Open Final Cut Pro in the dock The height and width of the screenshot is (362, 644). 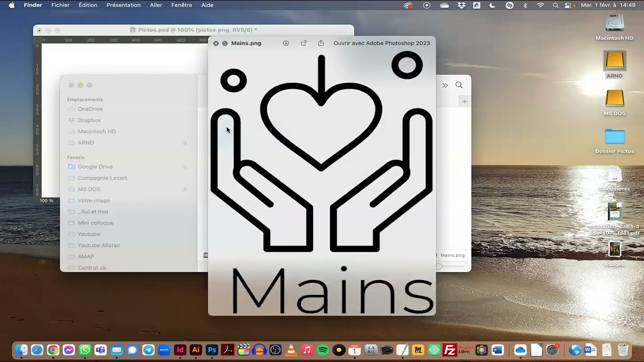[244, 350]
